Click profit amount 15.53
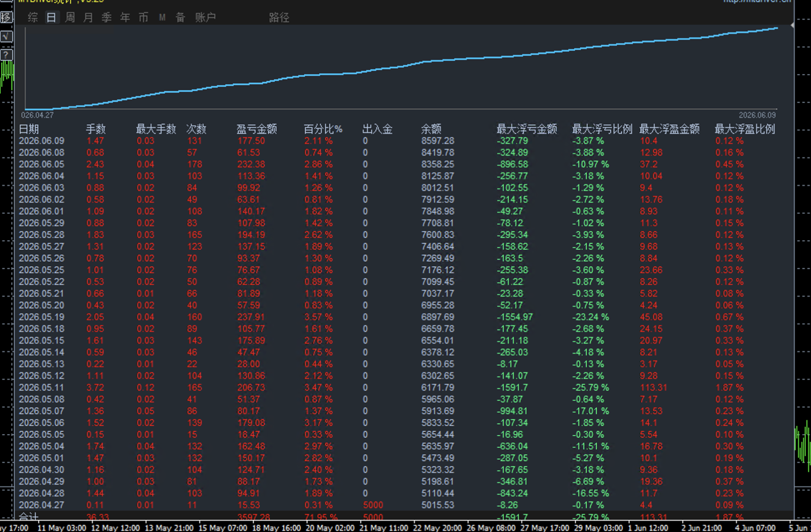This screenshot has height=532, width=811. pyautogui.click(x=248, y=505)
